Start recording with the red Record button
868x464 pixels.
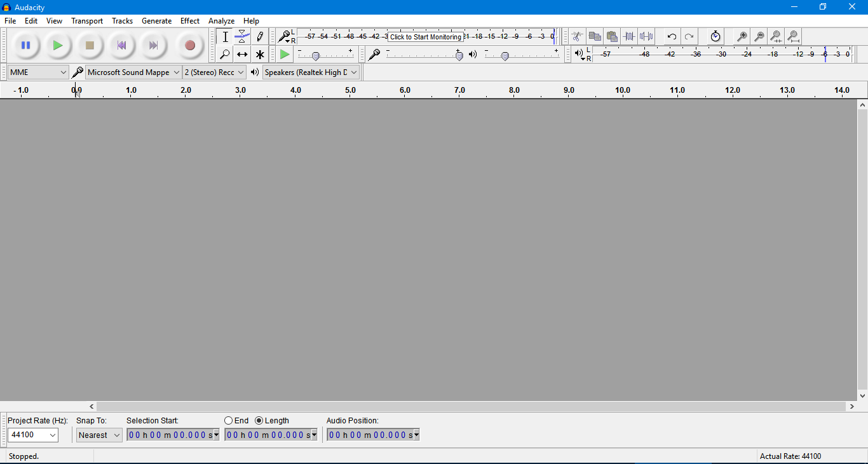[189, 45]
